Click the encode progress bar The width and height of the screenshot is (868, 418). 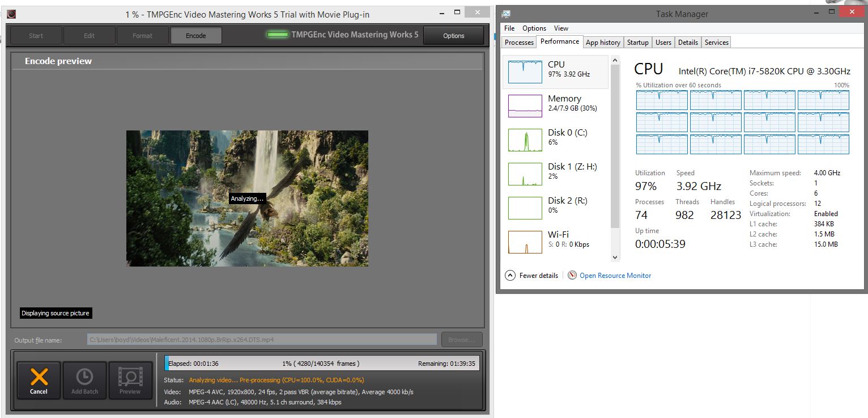[x=322, y=363]
